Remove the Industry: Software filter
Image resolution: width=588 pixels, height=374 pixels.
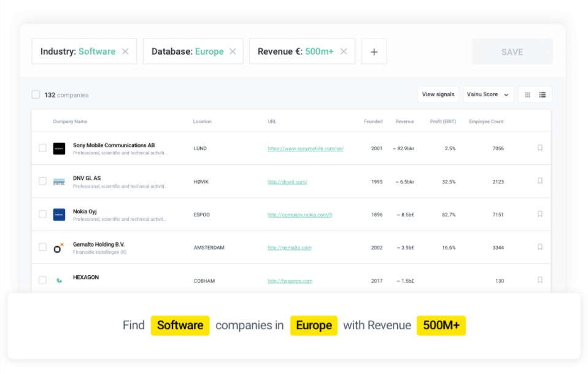click(x=125, y=52)
